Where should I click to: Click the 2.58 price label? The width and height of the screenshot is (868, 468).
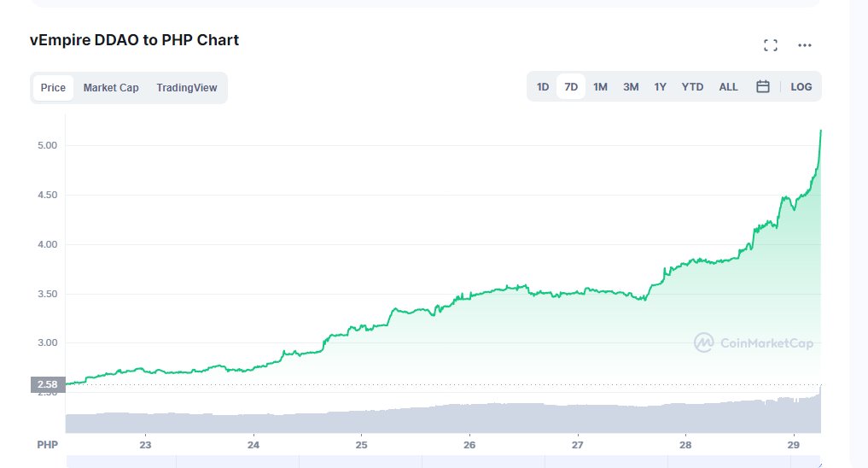pos(48,384)
